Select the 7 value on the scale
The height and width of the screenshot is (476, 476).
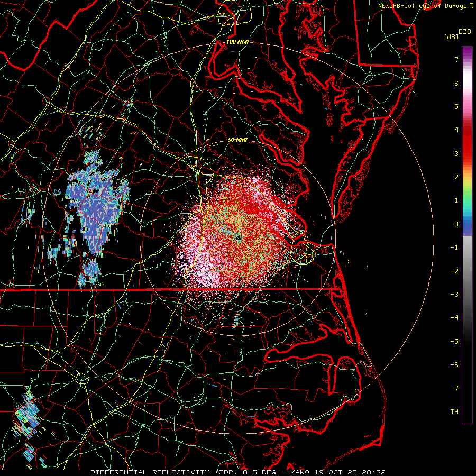pos(456,59)
